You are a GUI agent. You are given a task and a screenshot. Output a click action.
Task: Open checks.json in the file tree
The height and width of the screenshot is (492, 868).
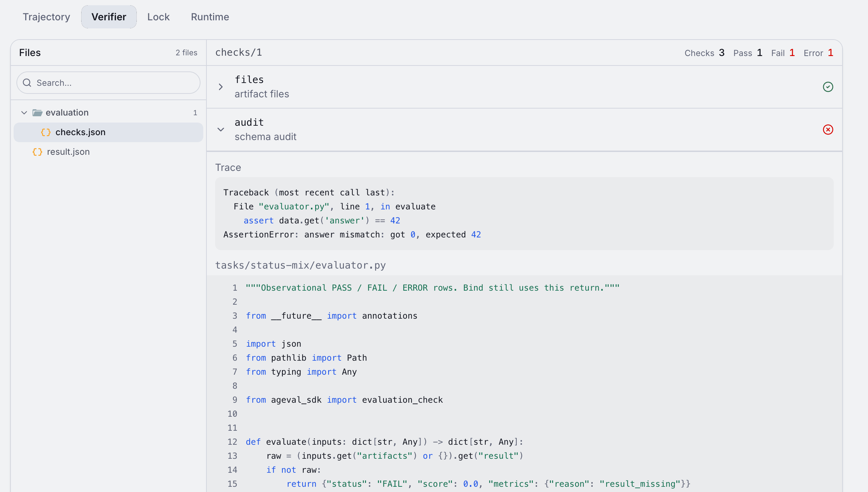[x=108, y=132]
